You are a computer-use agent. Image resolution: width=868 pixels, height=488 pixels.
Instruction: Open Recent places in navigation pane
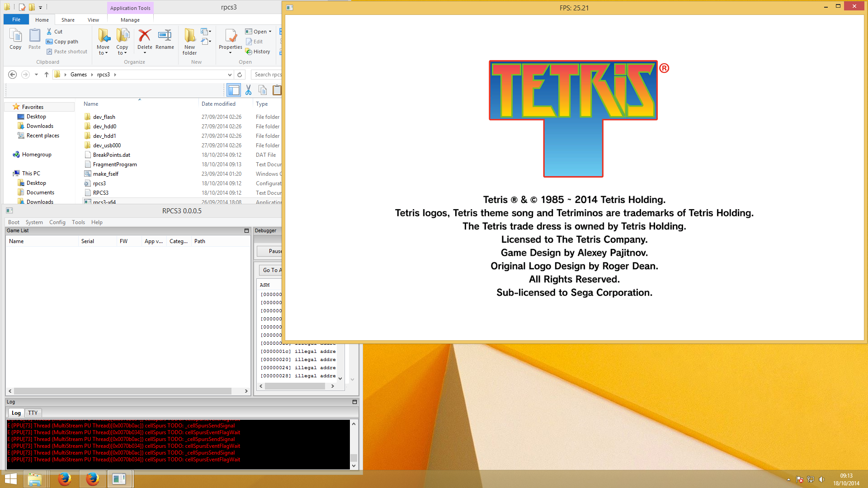click(x=42, y=136)
